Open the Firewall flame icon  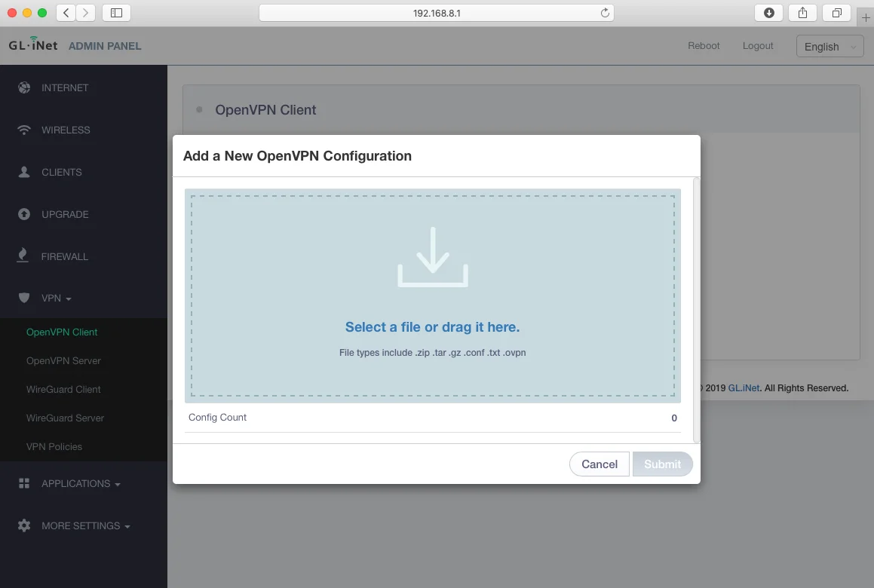[24, 256]
